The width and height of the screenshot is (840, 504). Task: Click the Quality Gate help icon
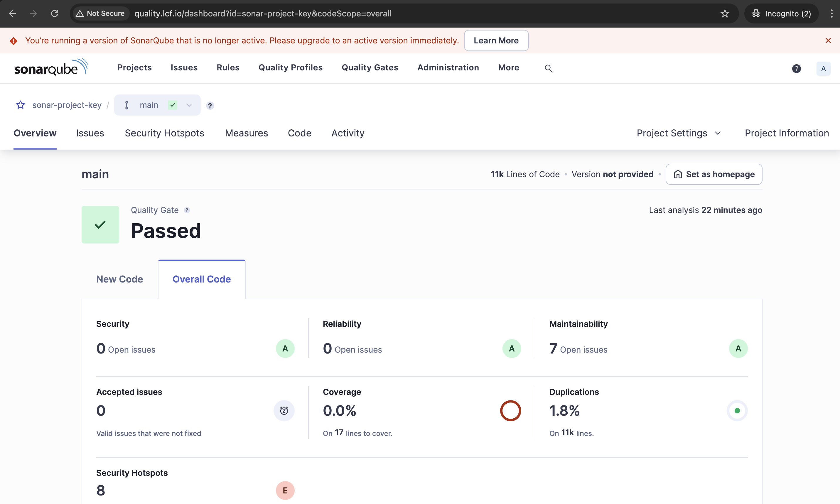[x=187, y=210]
